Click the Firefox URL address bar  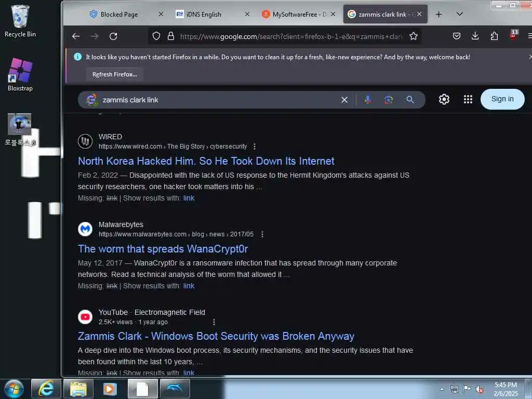291,36
